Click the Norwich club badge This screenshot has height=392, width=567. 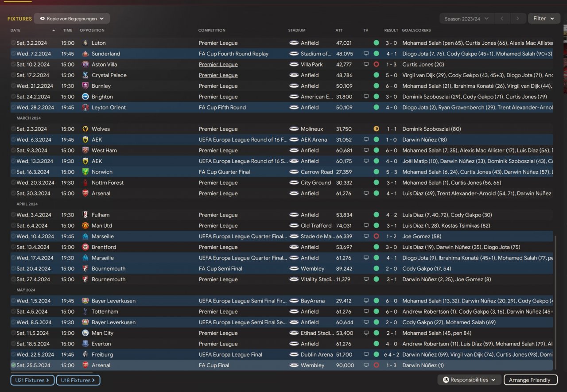(x=85, y=172)
